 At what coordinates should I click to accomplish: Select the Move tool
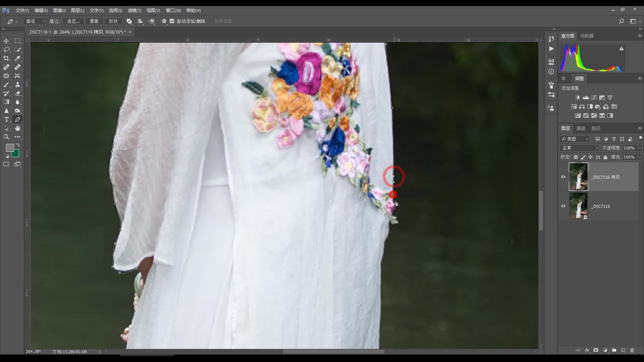pyautogui.click(x=6, y=41)
